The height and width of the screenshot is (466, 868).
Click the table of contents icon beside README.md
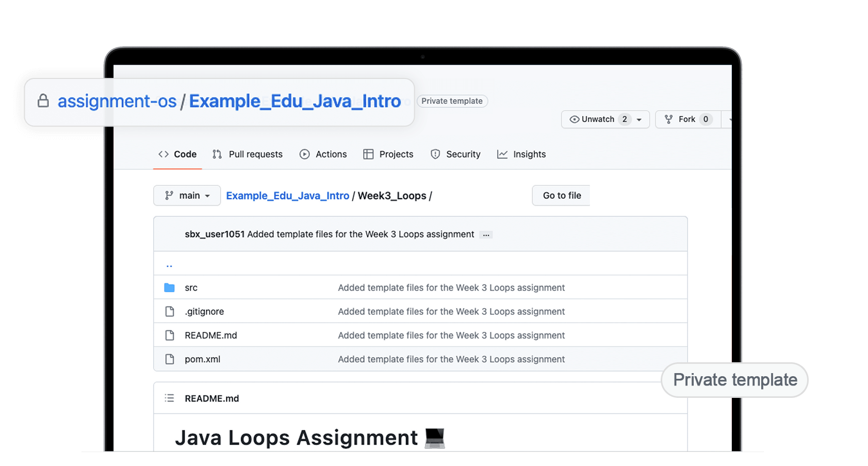click(169, 398)
